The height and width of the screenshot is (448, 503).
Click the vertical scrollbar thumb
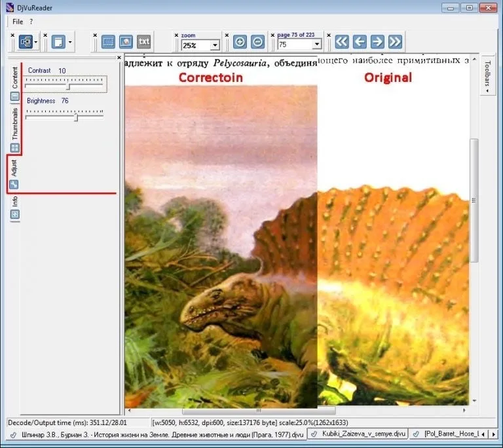(474, 200)
